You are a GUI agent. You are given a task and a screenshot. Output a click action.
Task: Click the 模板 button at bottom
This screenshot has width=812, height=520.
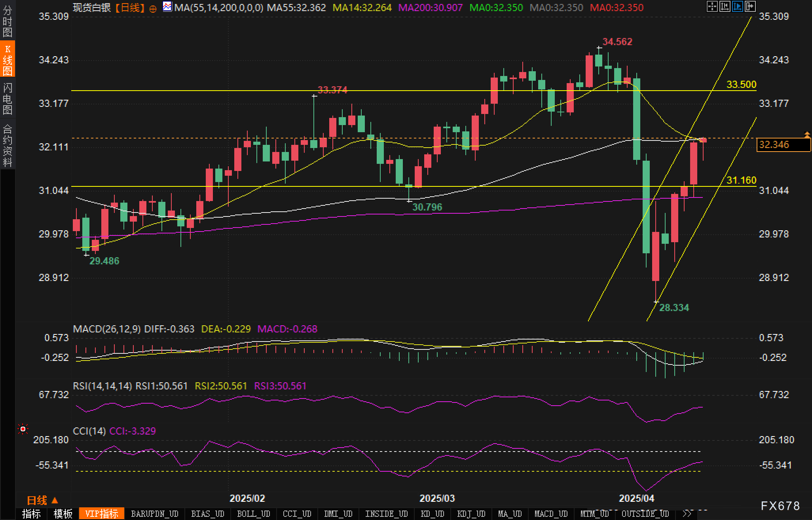coord(63,514)
